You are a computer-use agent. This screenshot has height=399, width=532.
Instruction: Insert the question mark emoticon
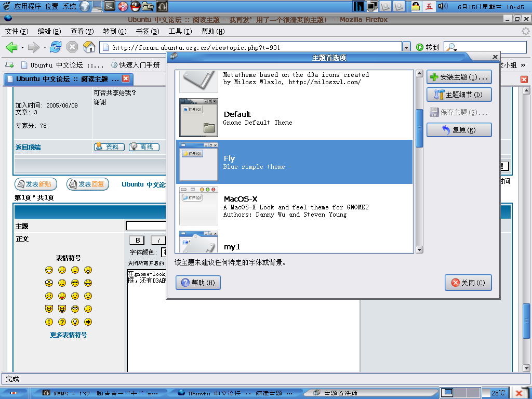(62, 322)
